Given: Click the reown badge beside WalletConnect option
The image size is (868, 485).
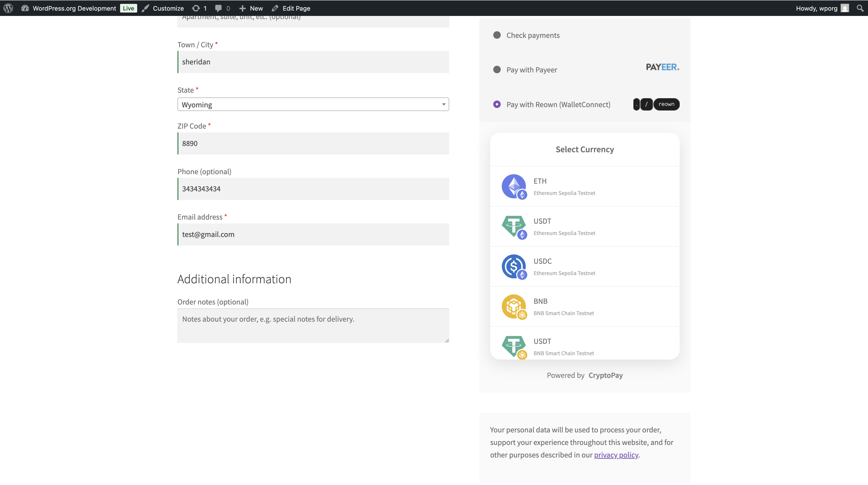Looking at the screenshot, I should pyautogui.click(x=666, y=104).
